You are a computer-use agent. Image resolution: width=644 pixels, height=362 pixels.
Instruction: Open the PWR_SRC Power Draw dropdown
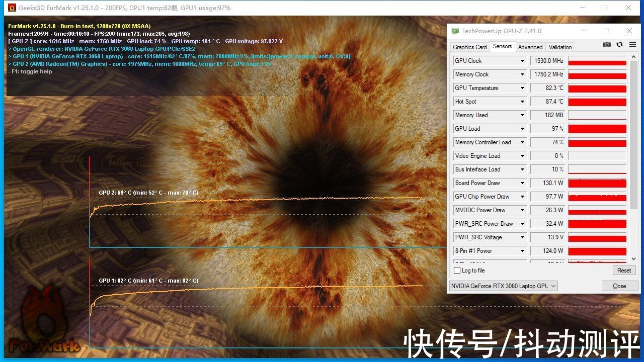coord(522,224)
